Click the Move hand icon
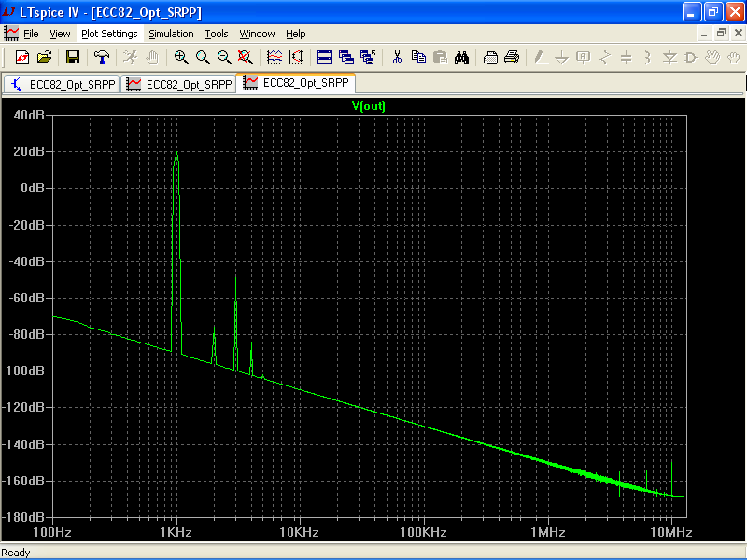 (x=712, y=58)
